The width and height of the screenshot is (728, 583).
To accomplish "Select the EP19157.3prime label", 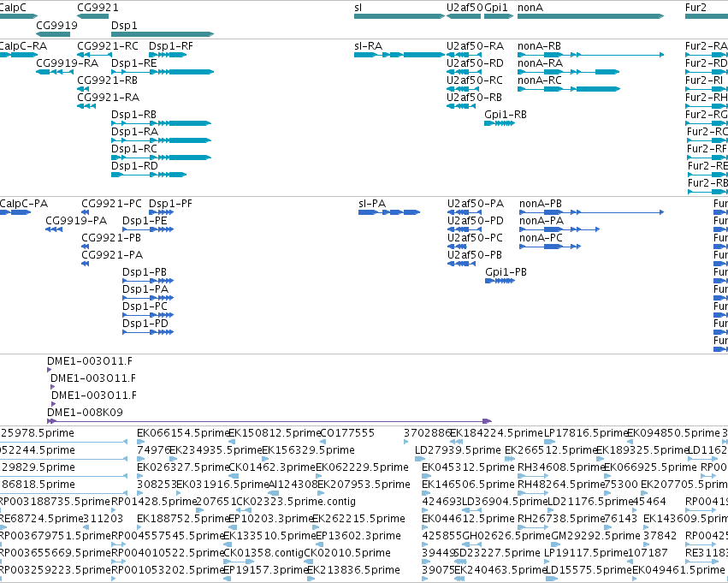I will [265, 570].
